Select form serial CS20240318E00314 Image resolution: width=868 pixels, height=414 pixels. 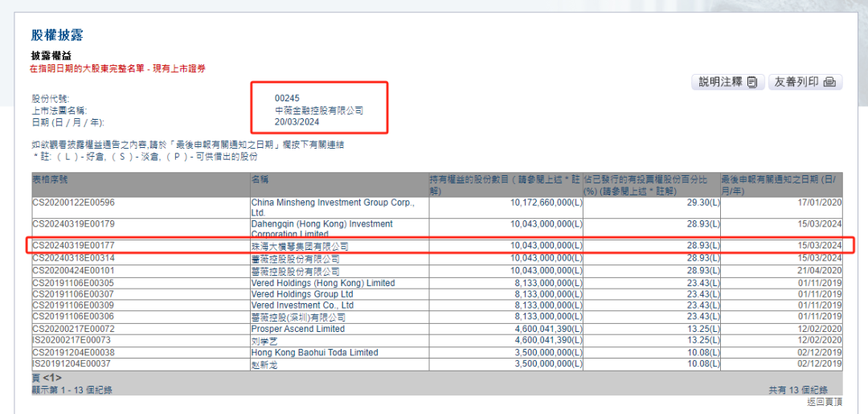(x=73, y=259)
